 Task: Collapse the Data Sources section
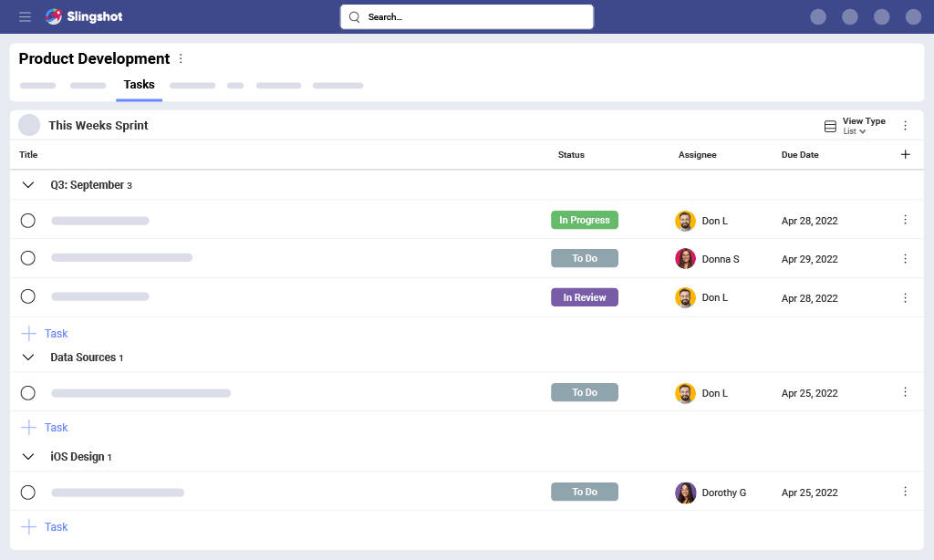(28, 358)
